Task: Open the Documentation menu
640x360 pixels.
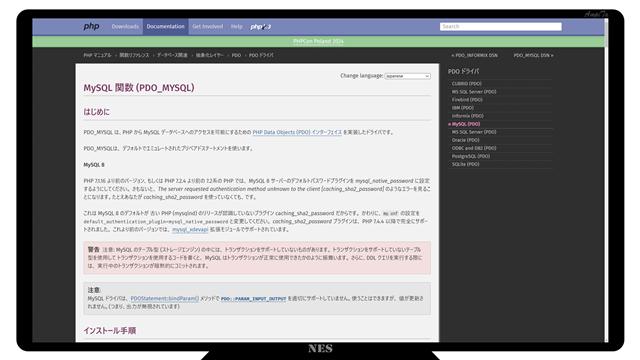Action: click(x=165, y=27)
